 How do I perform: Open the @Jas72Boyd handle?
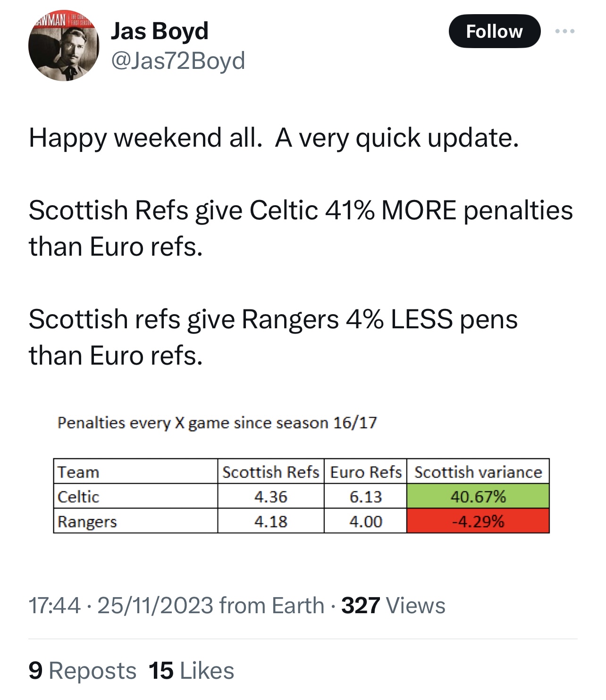tap(178, 61)
